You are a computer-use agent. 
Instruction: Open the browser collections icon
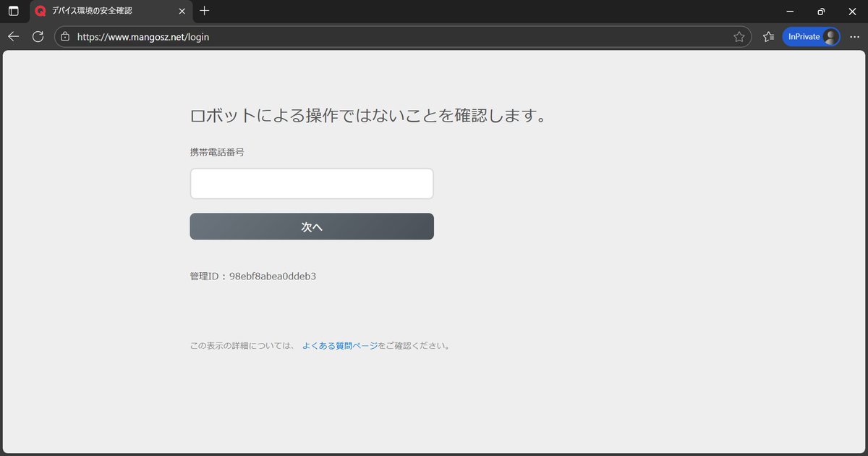pyautogui.click(x=768, y=36)
